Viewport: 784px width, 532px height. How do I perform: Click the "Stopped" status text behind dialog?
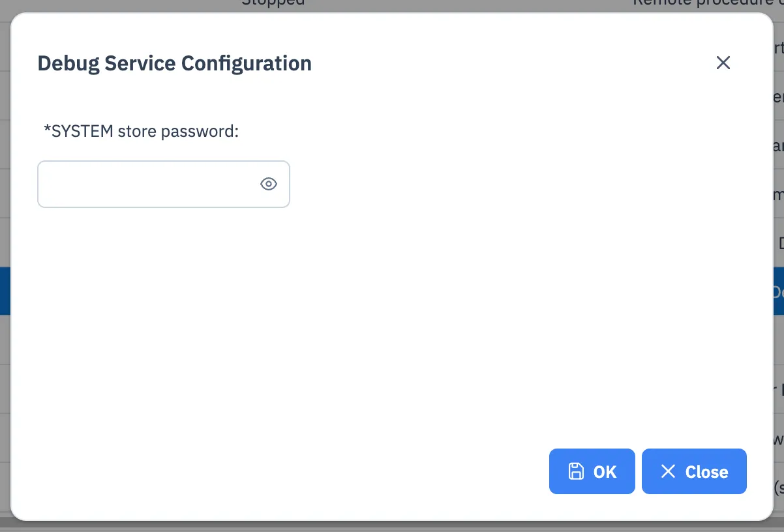[273, 3]
